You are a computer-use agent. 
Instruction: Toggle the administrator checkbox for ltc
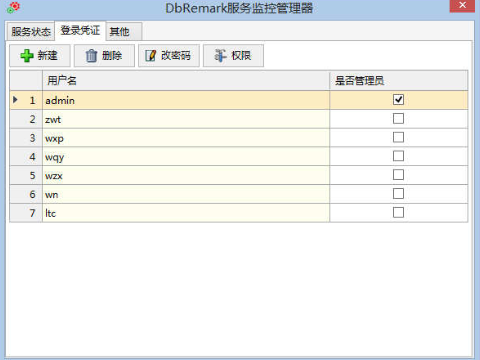(398, 212)
